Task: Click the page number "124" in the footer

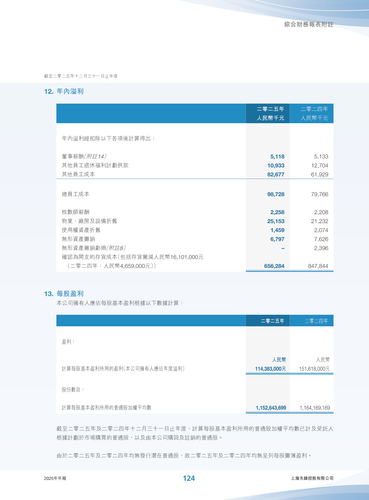Action: click(x=189, y=478)
